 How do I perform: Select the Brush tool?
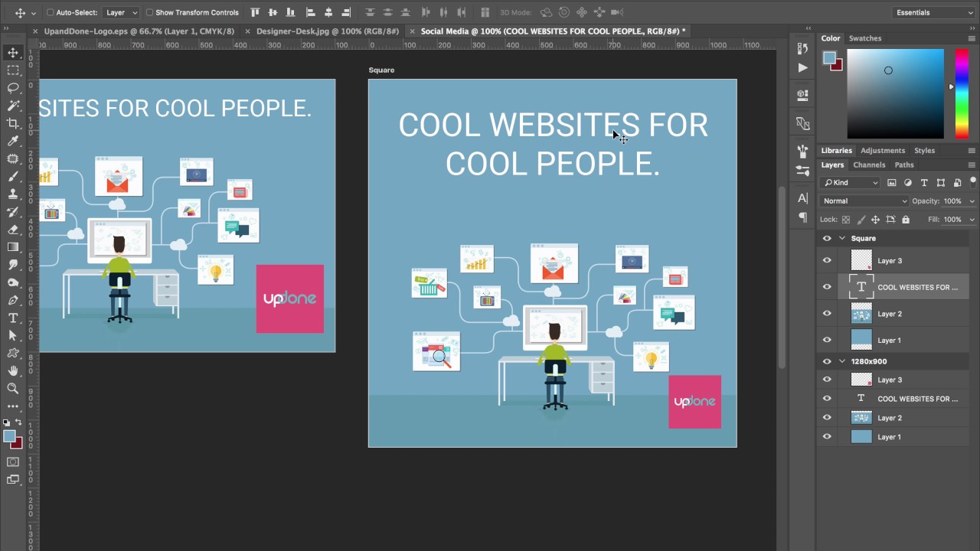click(13, 177)
